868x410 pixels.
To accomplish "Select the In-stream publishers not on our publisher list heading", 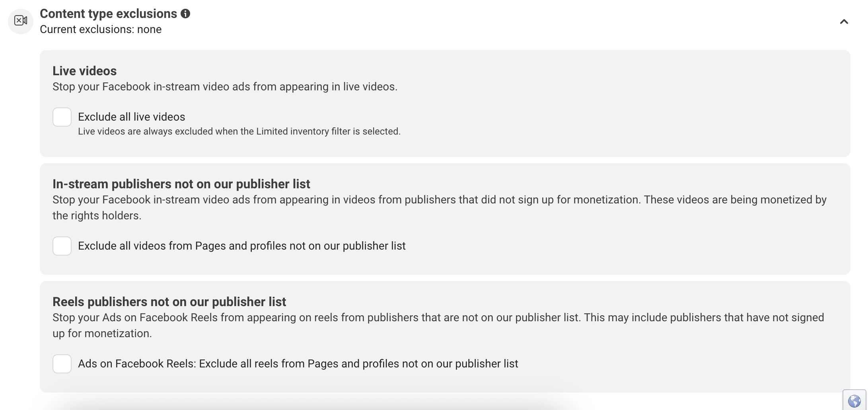I will tap(181, 184).
